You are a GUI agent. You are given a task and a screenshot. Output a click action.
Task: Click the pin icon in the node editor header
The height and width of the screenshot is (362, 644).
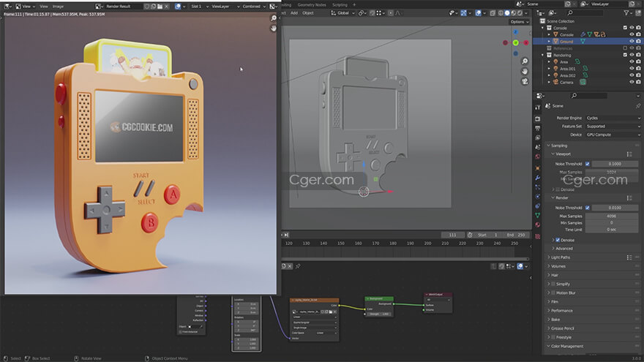pos(298,266)
